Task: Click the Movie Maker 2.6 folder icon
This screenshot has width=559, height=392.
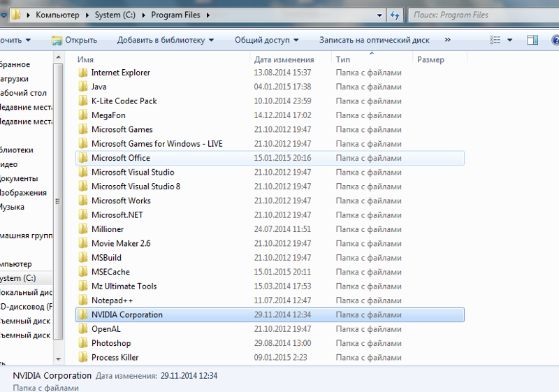Action: pos(83,243)
